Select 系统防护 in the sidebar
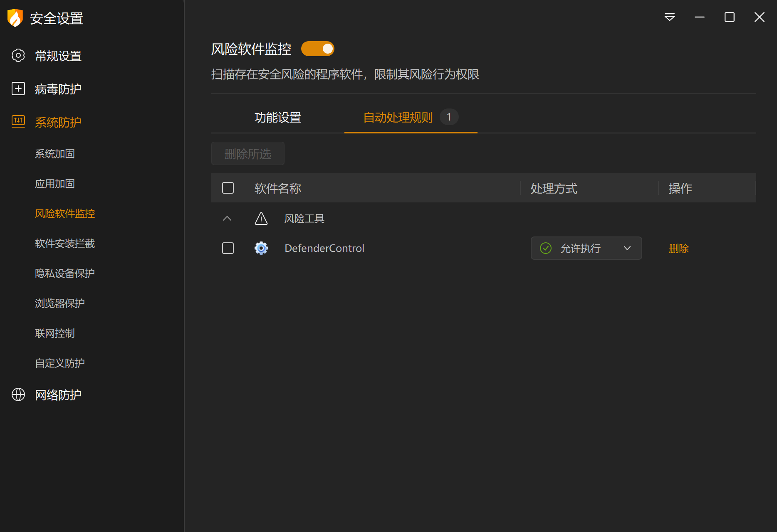The height and width of the screenshot is (532, 777). coord(58,122)
